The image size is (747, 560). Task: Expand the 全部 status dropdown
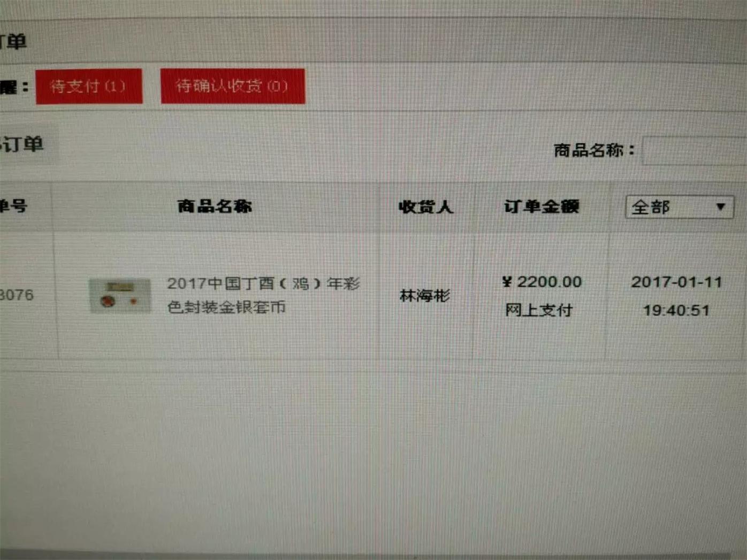click(680, 207)
